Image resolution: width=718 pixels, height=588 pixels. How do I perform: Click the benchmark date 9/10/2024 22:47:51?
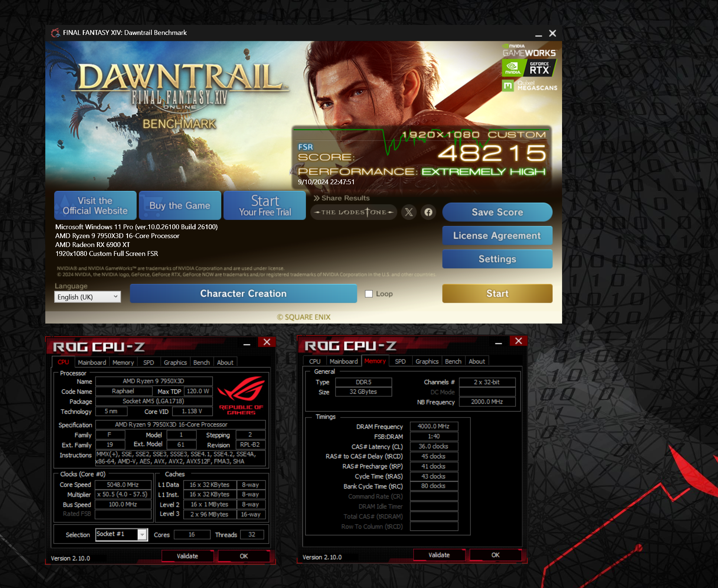(326, 182)
